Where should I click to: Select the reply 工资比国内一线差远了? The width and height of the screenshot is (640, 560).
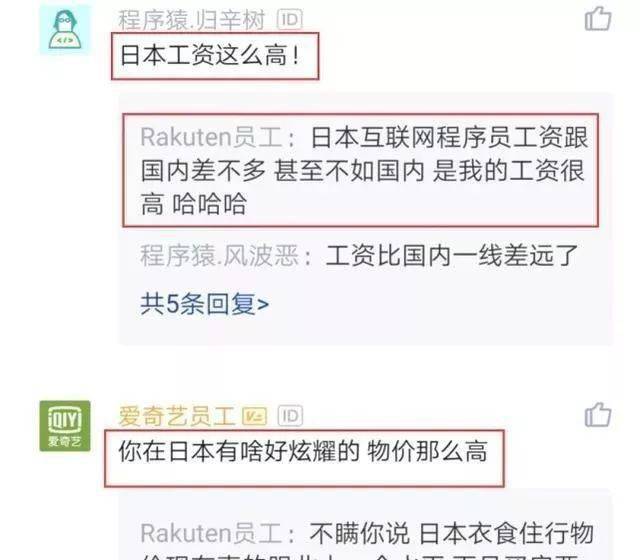click(452, 256)
